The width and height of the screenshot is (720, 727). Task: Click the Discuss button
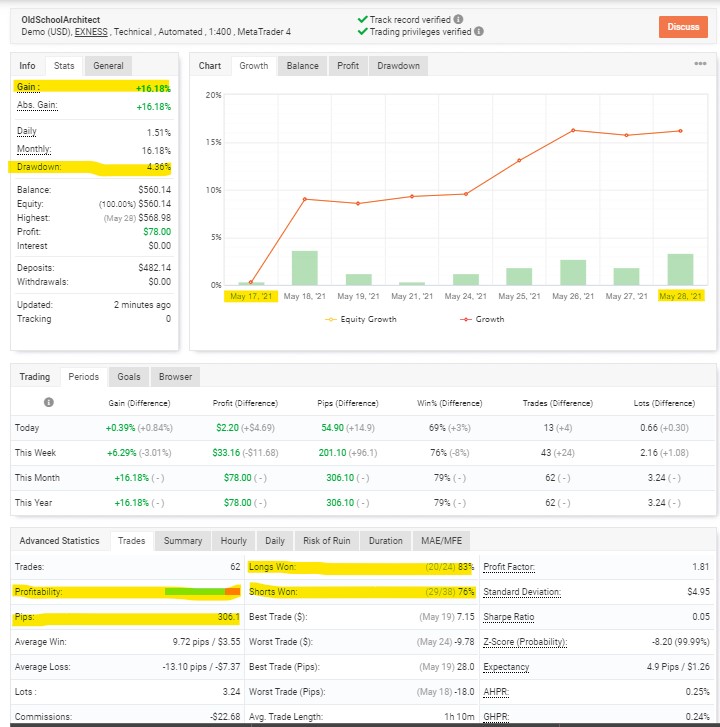coord(683,27)
